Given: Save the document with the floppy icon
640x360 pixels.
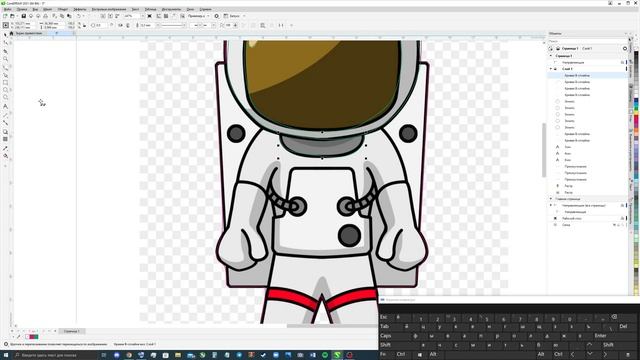Looking at the screenshot, I should tap(24, 16).
